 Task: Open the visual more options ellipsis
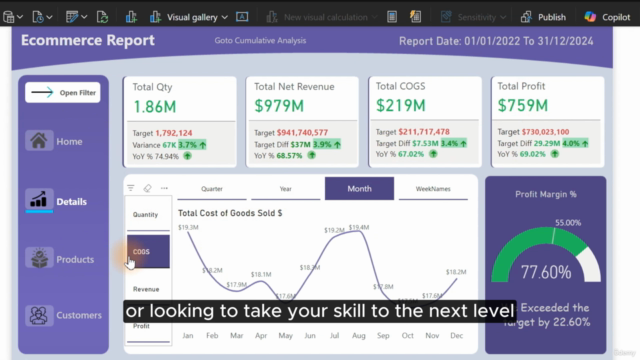pos(164,188)
